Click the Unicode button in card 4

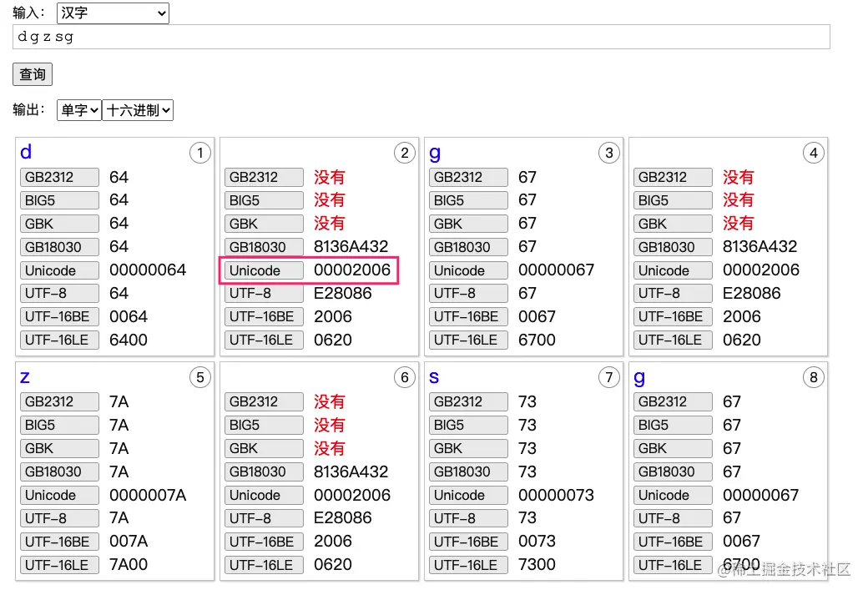point(673,270)
